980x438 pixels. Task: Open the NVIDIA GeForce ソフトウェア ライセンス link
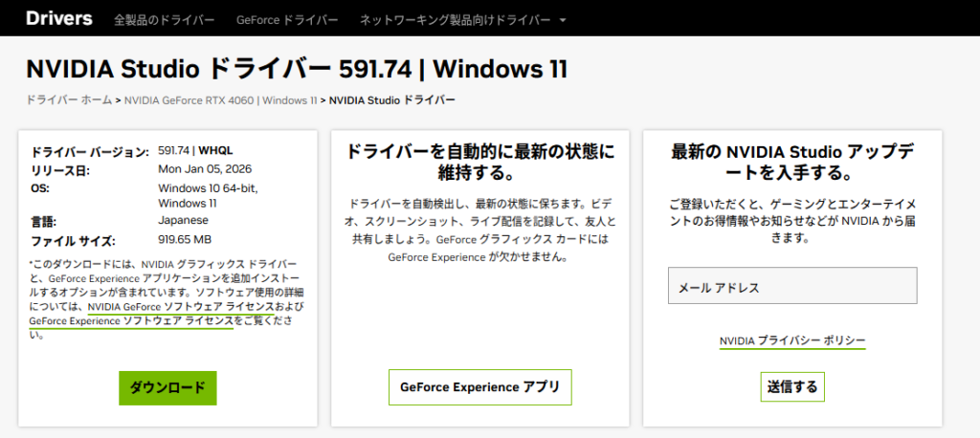(x=180, y=307)
